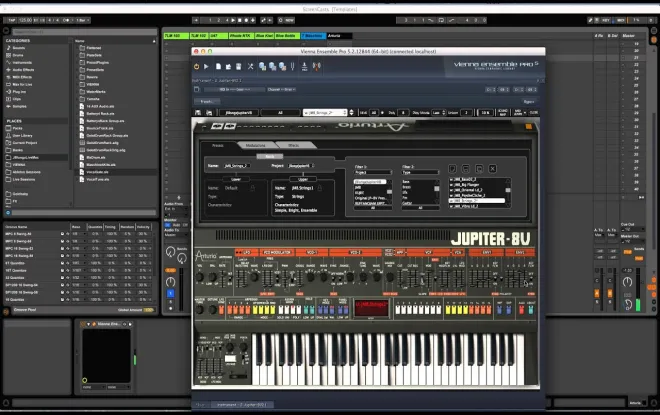The width and height of the screenshot is (660, 415).
Task: Click the preset Name field JM8_Strings_2
Action: pyautogui.click(x=237, y=166)
